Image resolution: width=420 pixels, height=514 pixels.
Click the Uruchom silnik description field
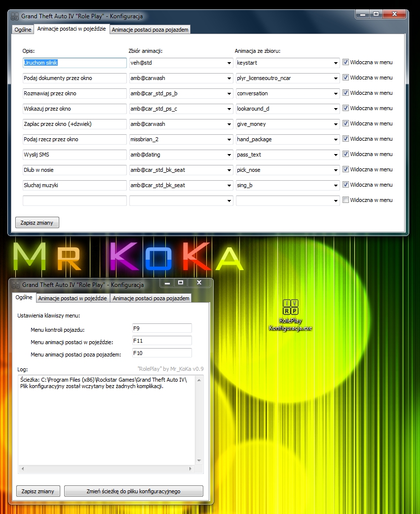75,63
